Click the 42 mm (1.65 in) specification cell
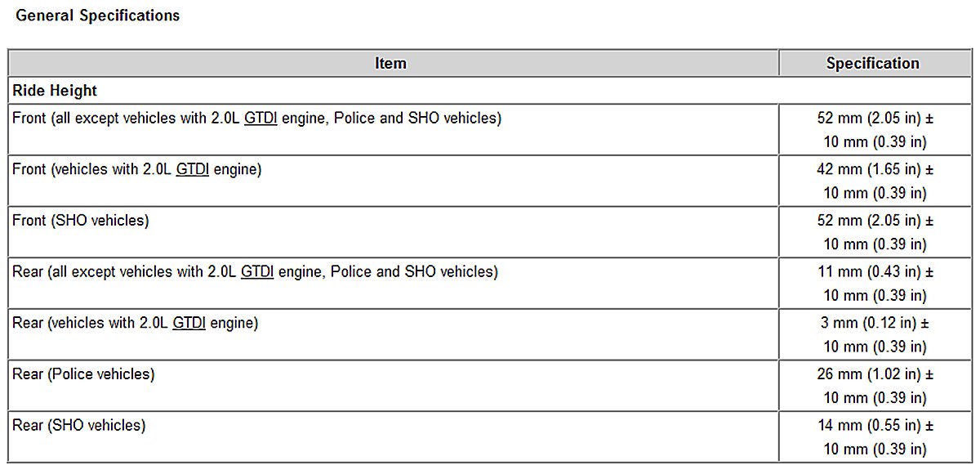The height and width of the screenshot is (470, 980). [x=875, y=181]
